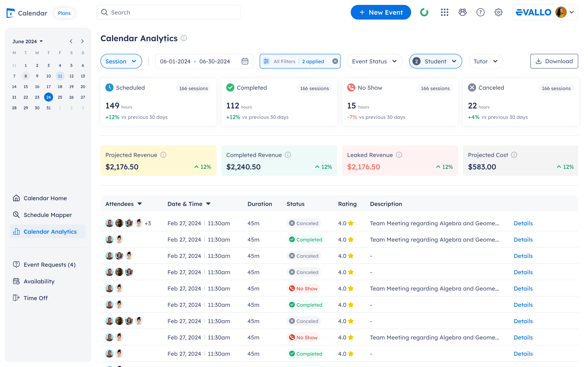Clear applied filters with X icon
This screenshot has height=367, width=588.
(x=335, y=61)
